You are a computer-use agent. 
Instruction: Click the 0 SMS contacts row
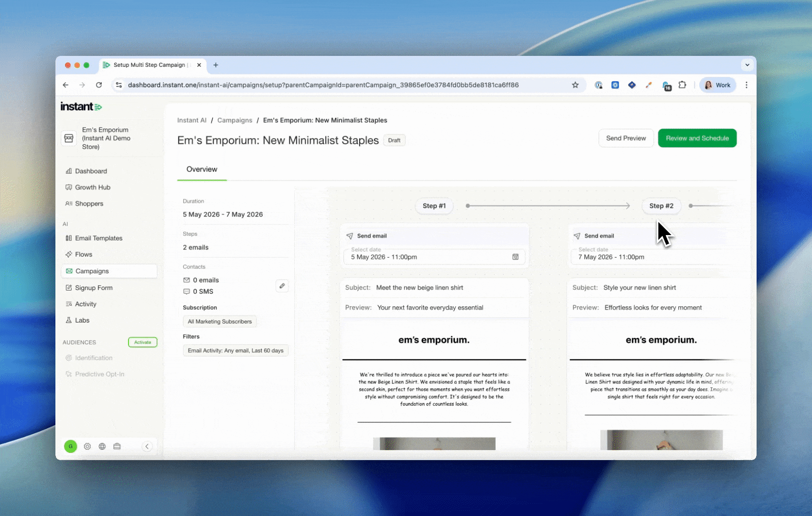(198, 291)
